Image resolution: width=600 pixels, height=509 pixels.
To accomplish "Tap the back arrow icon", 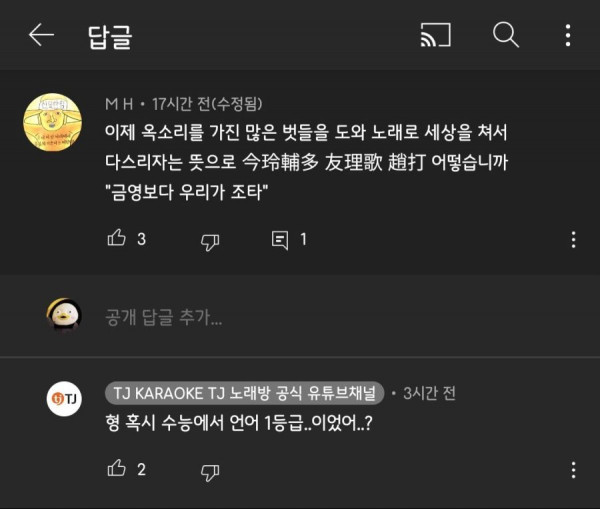I will 41,36.
